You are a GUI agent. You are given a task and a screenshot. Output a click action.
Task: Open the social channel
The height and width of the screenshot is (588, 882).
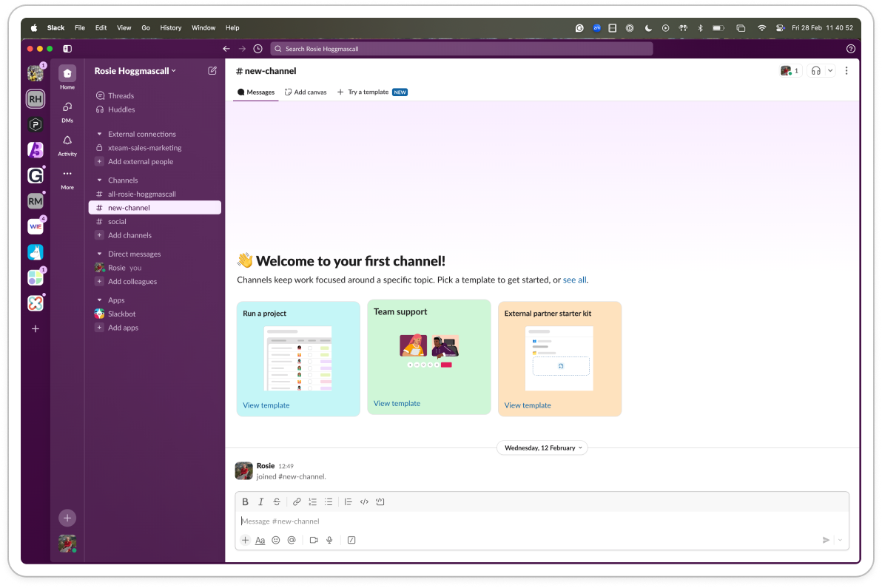tap(155, 221)
